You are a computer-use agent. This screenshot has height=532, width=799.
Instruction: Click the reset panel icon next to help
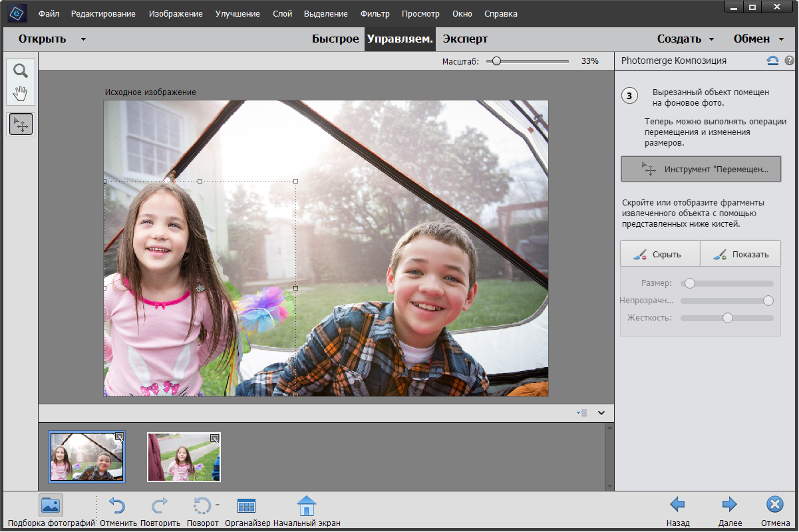click(x=772, y=61)
